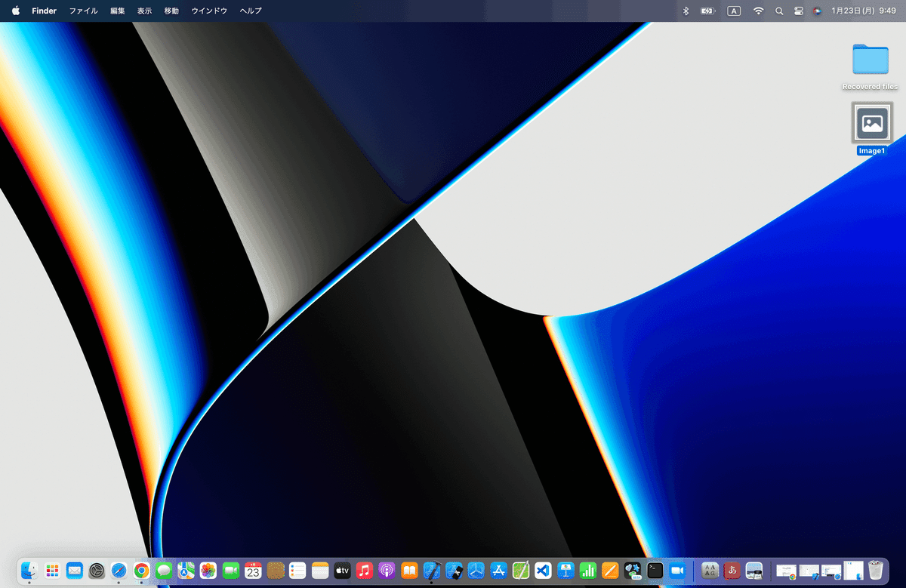This screenshot has width=906, height=588.
Task: Open the ファイル menu
Action: click(83, 11)
